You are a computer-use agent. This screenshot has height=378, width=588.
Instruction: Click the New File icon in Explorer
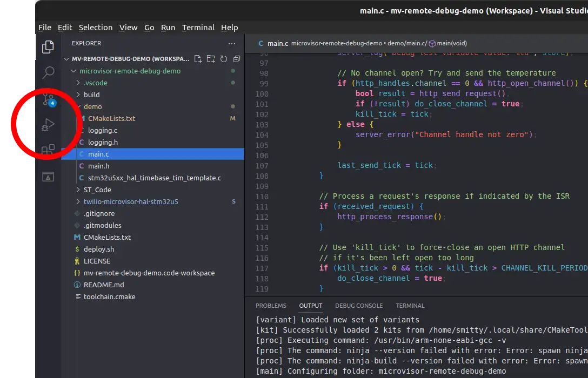click(x=198, y=59)
